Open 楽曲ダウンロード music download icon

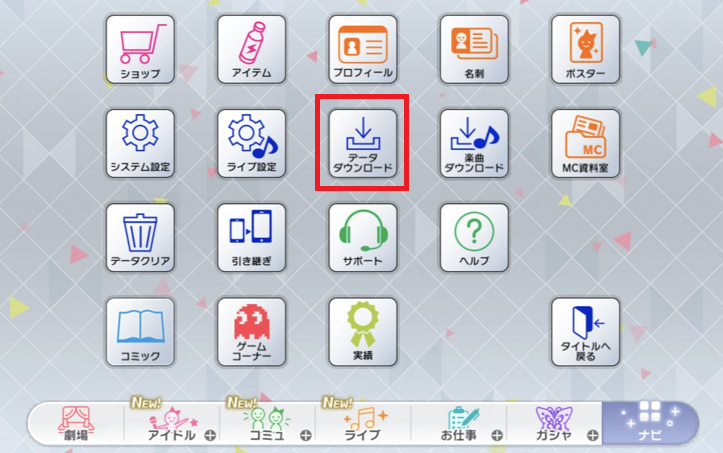point(474,143)
